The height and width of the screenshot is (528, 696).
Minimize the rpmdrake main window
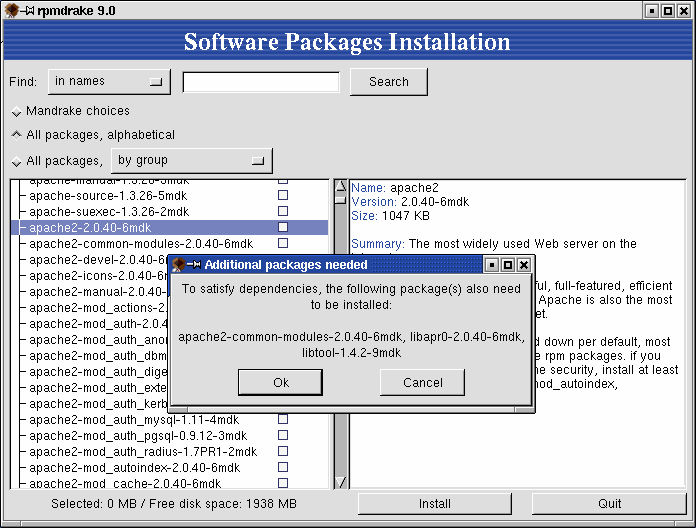(x=652, y=11)
